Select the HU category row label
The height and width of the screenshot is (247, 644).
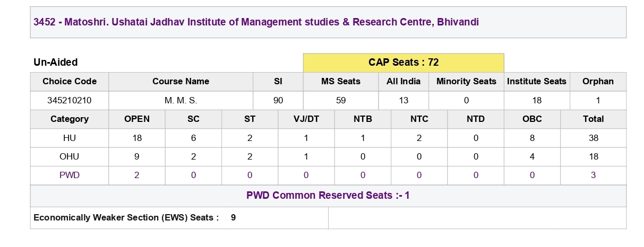click(x=70, y=138)
